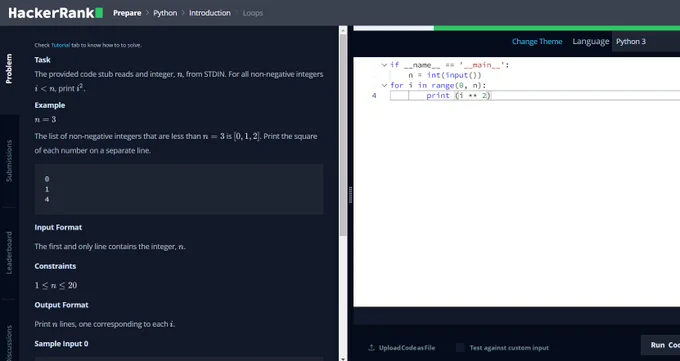Switch to the Problem side tab
Screen dimensions: 680x361
(9, 69)
